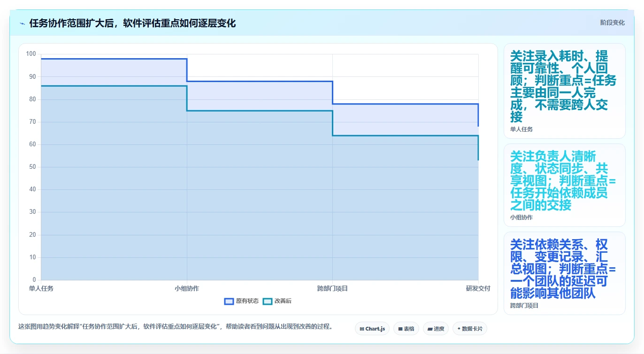Click the icon inside the Chart.js tag
The width and height of the screenshot is (644, 354).
click(x=362, y=329)
